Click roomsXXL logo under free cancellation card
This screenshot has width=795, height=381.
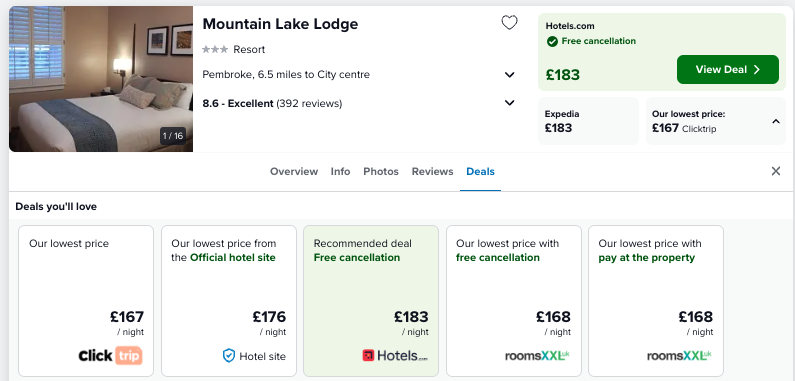pyautogui.click(x=537, y=356)
